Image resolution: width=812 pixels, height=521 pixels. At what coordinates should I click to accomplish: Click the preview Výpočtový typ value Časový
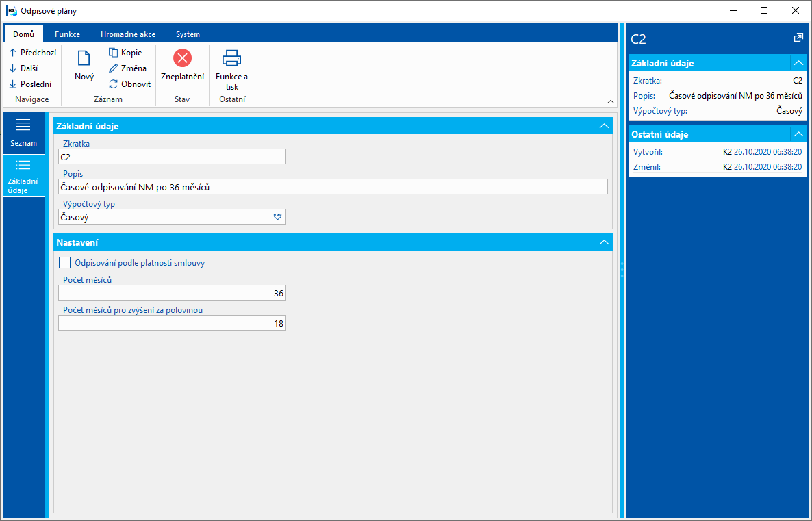[789, 111]
